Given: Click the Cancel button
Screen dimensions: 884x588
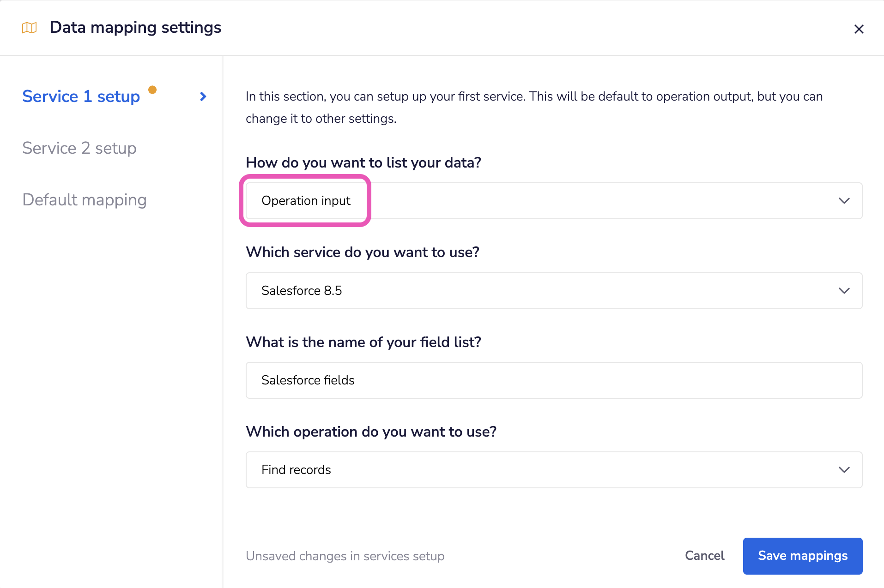Looking at the screenshot, I should click(705, 556).
